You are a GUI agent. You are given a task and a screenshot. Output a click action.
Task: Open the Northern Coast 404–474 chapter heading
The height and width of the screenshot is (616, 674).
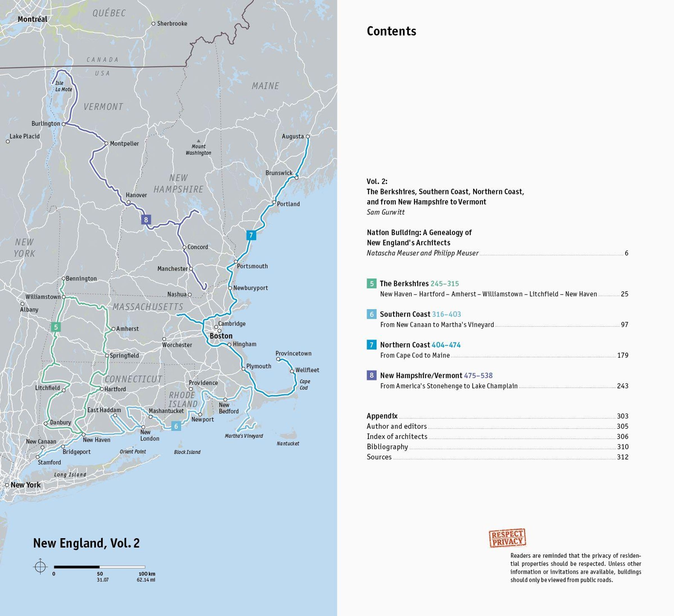(x=420, y=344)
